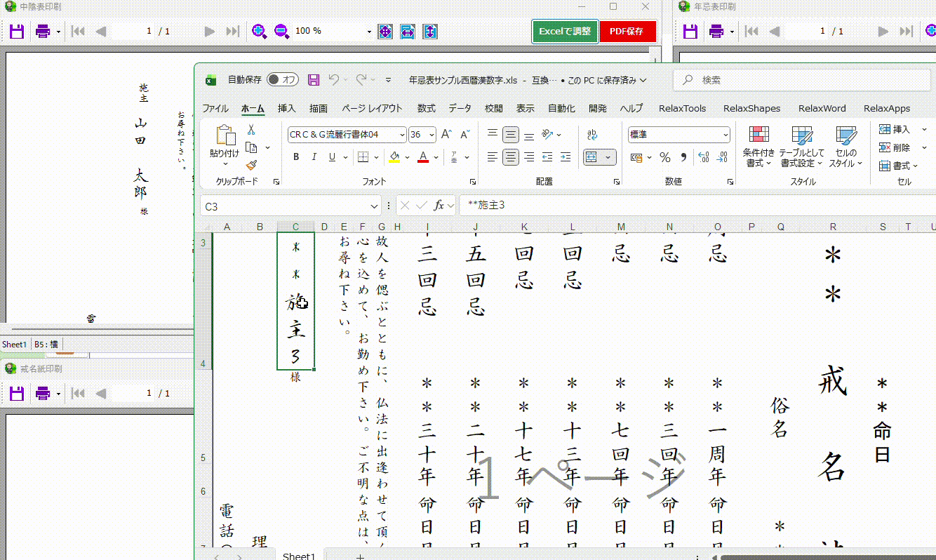Expand the 標準 number format dropdown

726,135
